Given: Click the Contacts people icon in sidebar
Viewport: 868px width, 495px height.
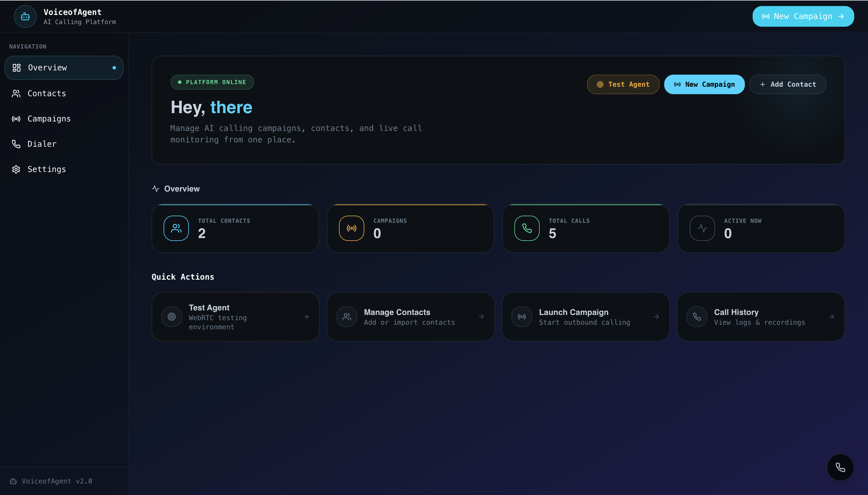Looking at the screenshot, I should click(16, 94).
